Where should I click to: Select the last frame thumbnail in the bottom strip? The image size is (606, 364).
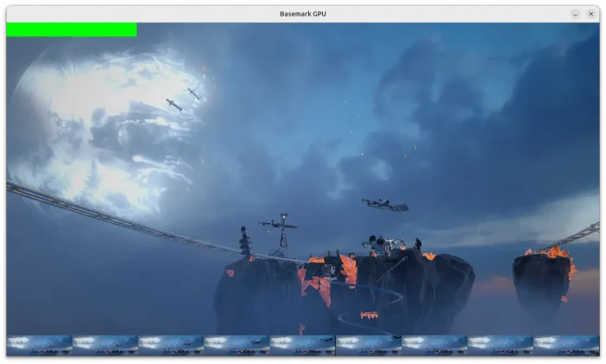pyautogui.click(x=566, y=346)
